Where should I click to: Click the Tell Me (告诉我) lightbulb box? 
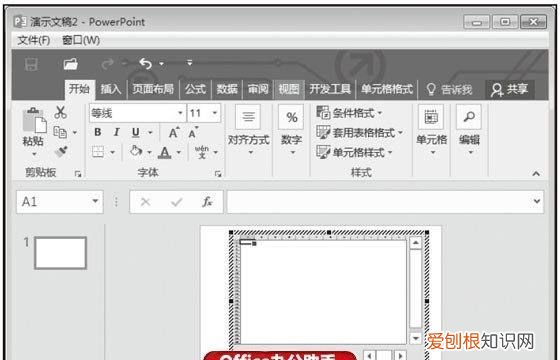coord(449,89)
